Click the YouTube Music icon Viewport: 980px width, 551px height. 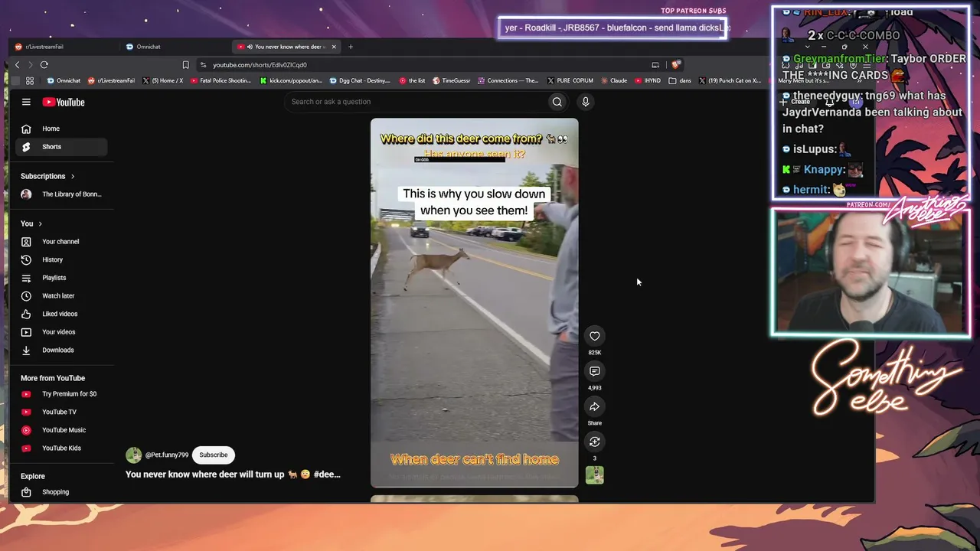tap(26, 430)
